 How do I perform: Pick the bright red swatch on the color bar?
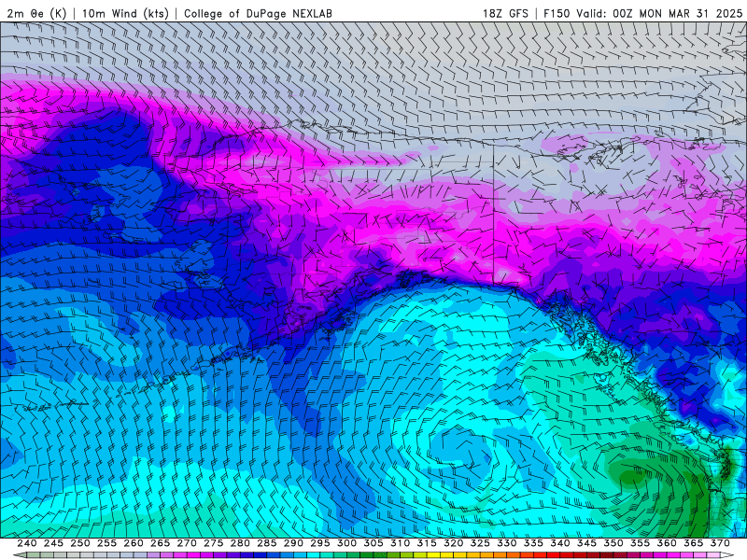pos(553,554)
